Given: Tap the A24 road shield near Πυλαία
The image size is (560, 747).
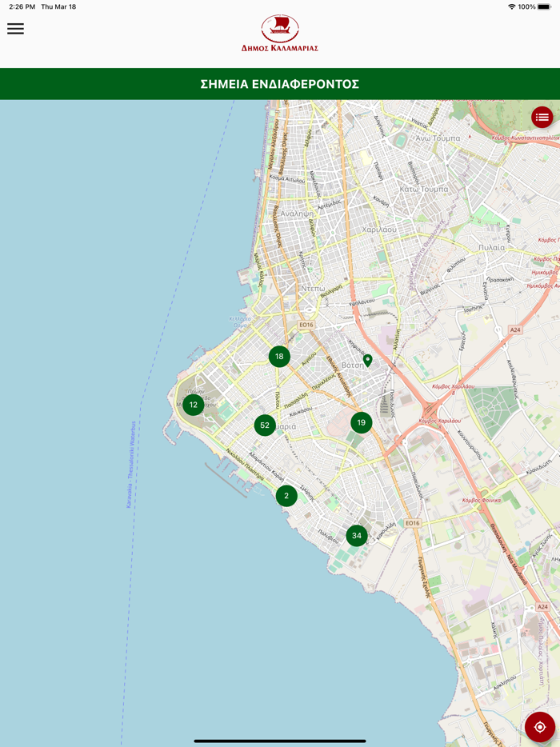Looking at the screenshot, I should [x=515, y=330].
